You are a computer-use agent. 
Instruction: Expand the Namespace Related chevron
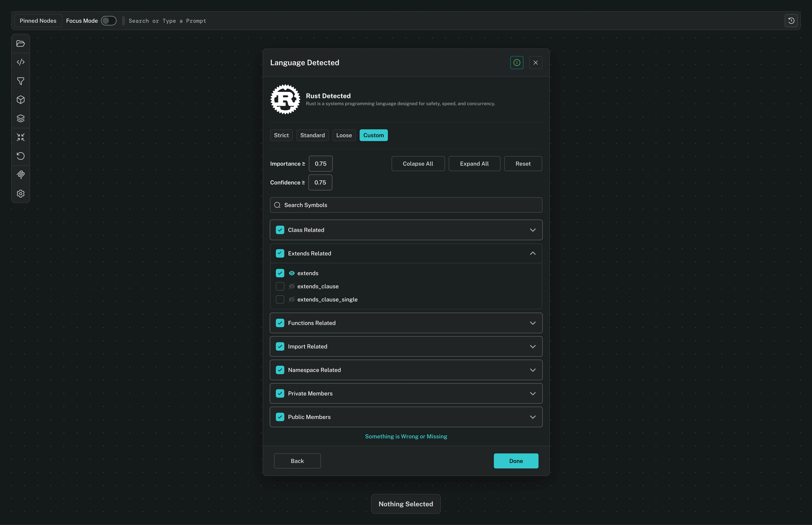pyautogui.click(x=533, y=370)
